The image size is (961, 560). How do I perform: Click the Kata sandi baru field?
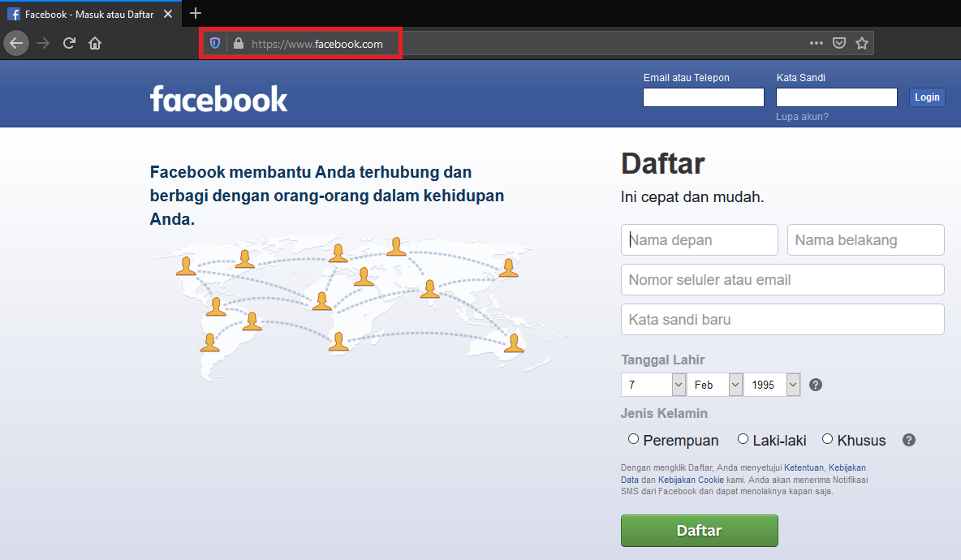(x=782, y=319)
